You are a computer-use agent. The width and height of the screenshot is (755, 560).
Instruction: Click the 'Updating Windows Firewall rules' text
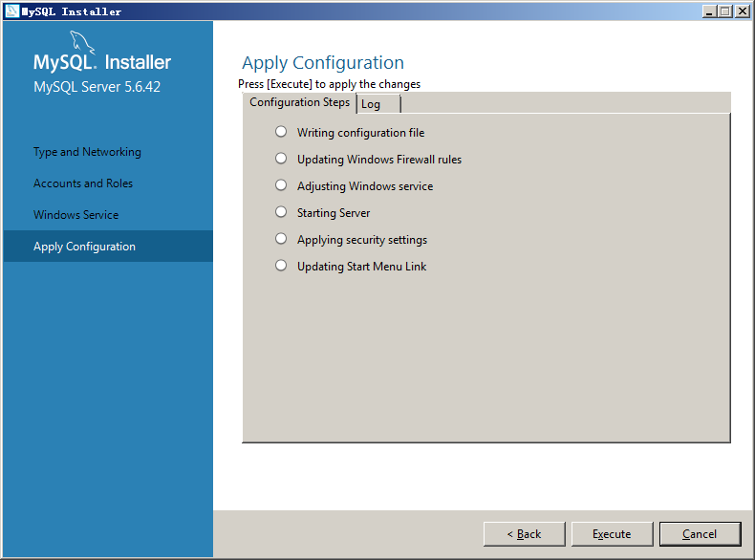[x=379, y=160]
